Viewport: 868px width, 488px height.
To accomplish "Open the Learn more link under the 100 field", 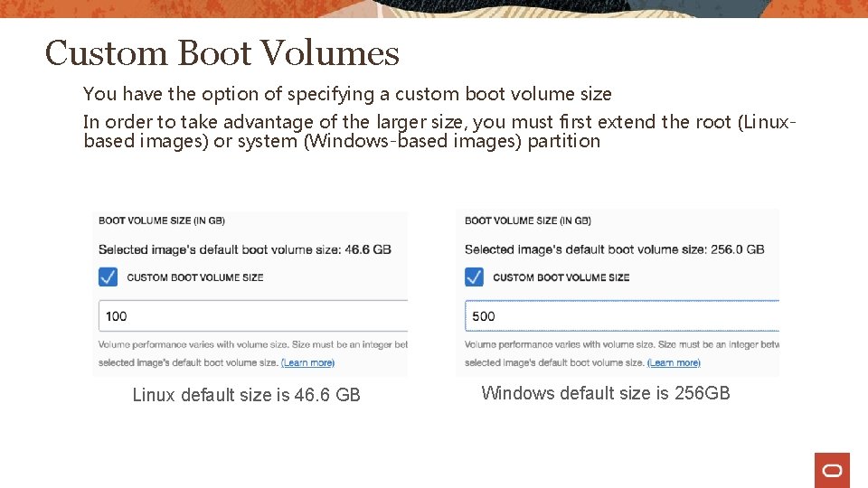I will click(x=307, y=362).
